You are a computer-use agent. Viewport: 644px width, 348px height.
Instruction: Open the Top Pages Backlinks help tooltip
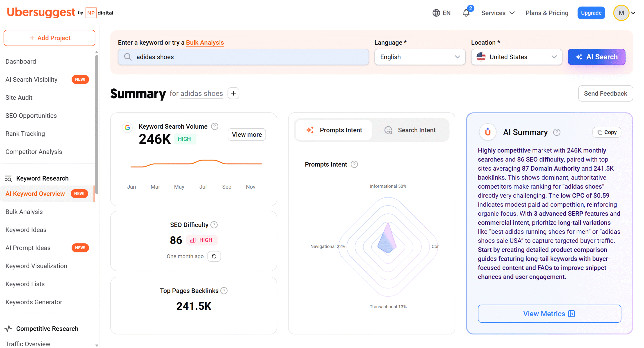pos(224,291)
